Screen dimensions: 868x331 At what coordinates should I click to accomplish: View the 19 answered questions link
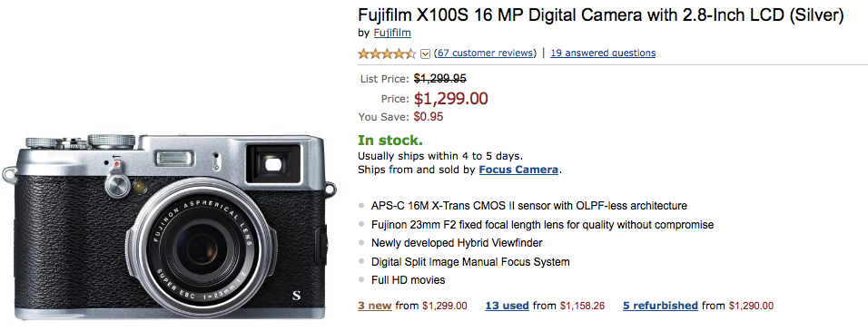603,53
